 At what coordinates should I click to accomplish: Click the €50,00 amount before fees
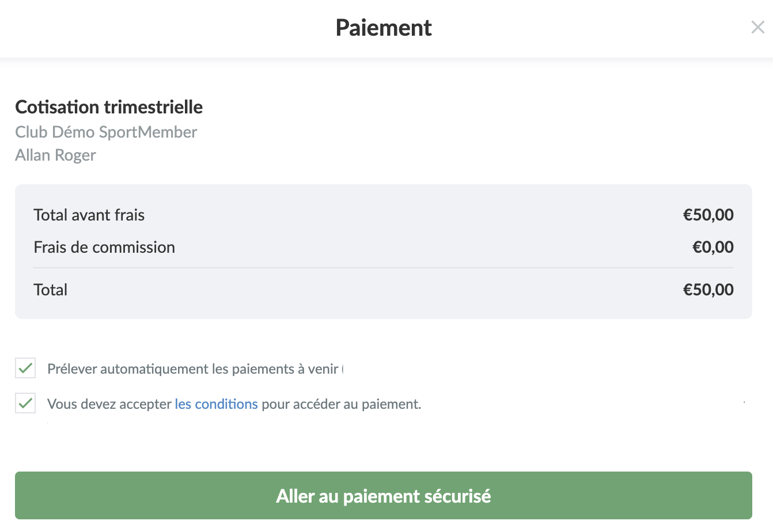[x=708, y=215]
